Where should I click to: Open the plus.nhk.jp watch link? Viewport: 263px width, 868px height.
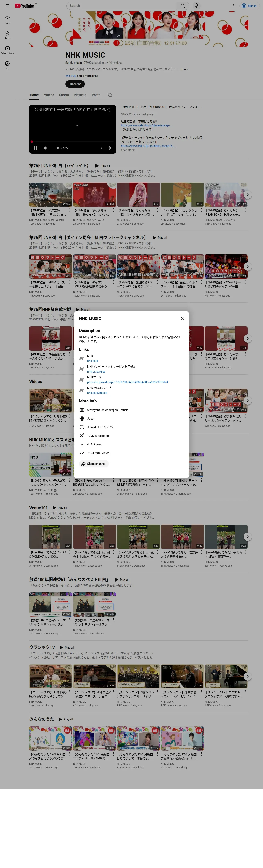click(x=128, y=382)
